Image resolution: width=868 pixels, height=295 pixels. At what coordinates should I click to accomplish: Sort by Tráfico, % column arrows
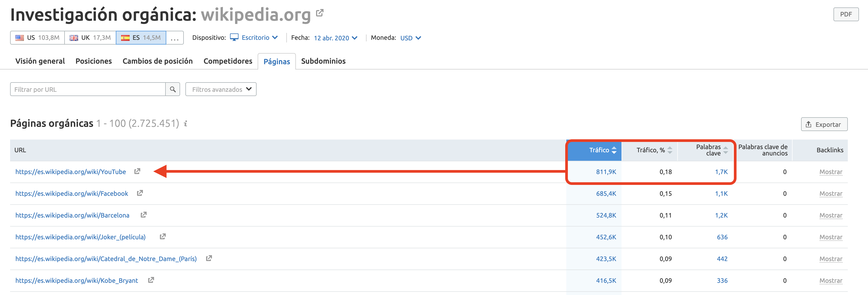[670, 150]
